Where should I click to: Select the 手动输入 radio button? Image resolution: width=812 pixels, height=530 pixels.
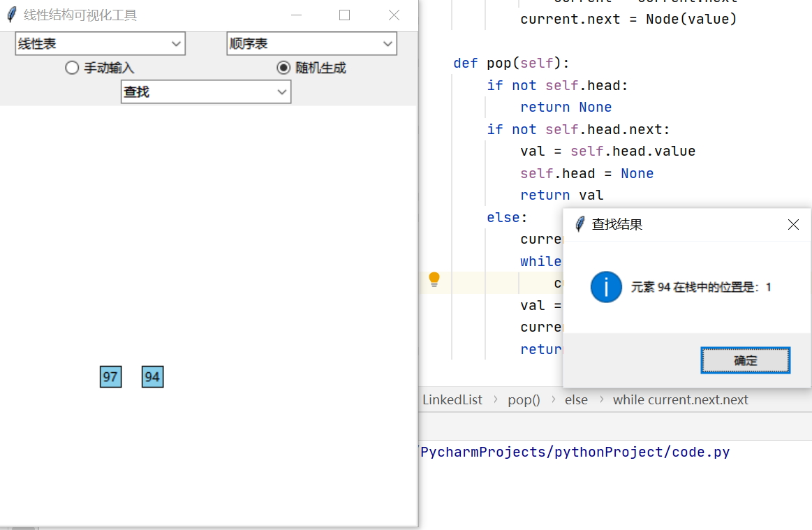[71, 68]
